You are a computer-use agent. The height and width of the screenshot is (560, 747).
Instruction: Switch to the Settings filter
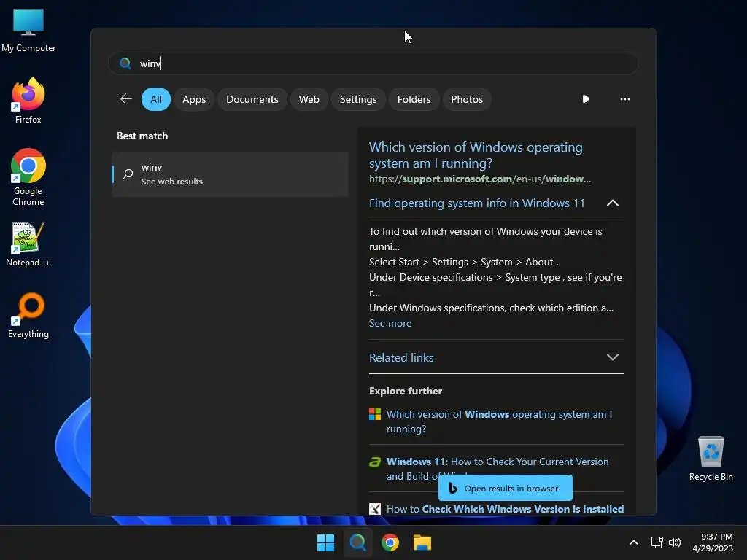click(x=357, y=99)
